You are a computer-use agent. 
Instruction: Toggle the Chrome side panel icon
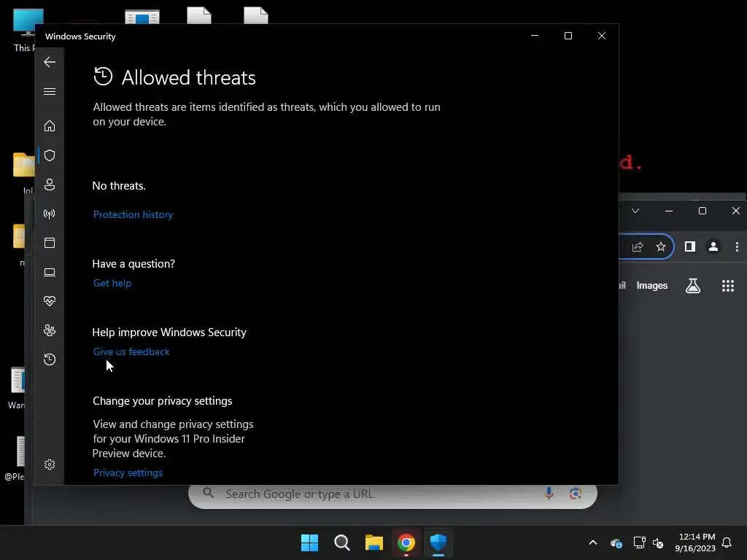pyautogui.click(x=690, y=246)
